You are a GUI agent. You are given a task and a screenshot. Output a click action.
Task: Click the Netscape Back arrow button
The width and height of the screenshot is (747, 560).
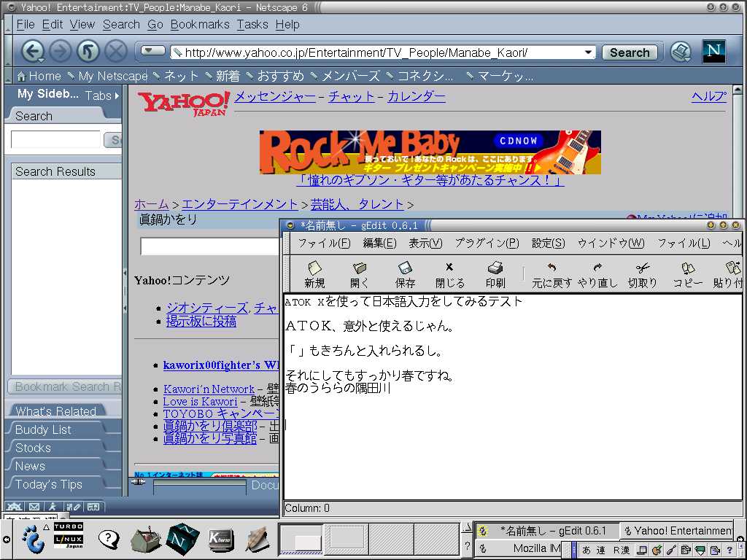(x=32, y=52)
